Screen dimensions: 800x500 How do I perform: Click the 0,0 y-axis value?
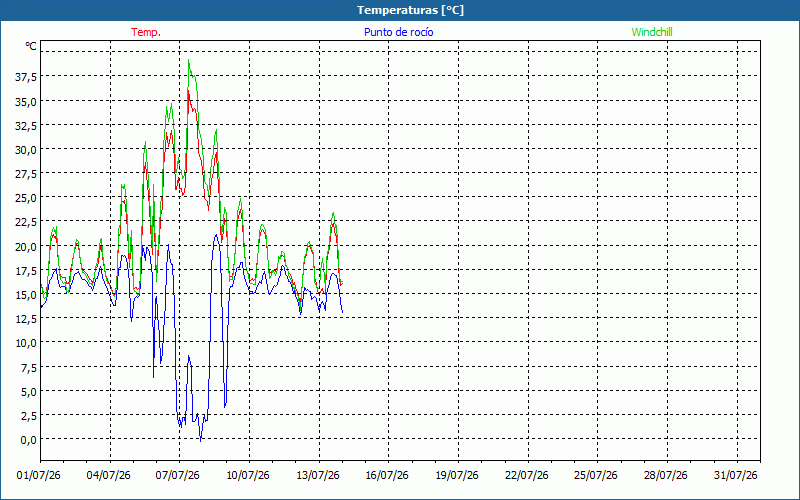tap(29, 440)
